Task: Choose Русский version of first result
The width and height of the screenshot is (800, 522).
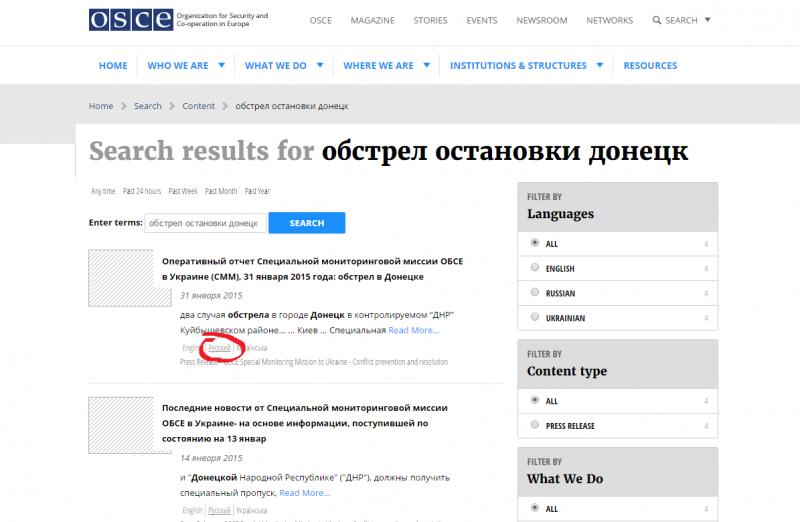Action: pos(219,347)
